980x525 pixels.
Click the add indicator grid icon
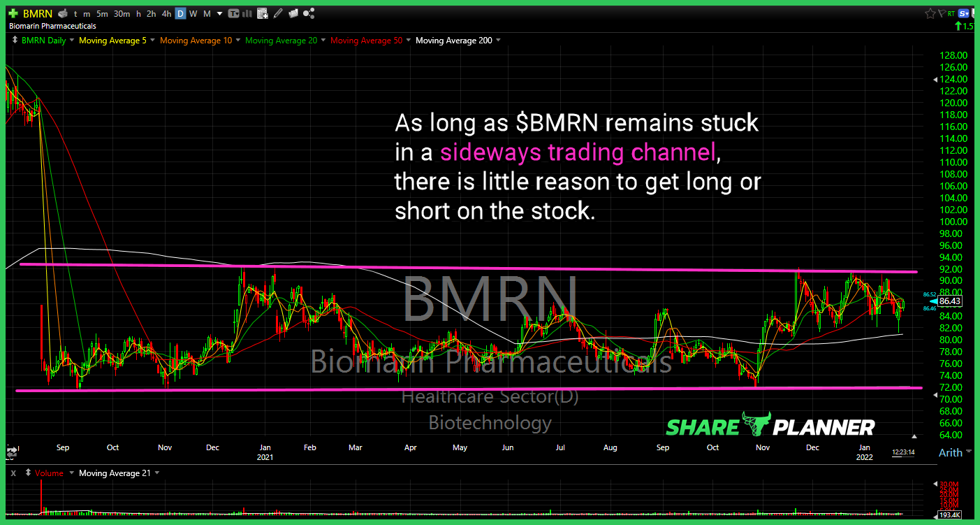pos(263,14)
